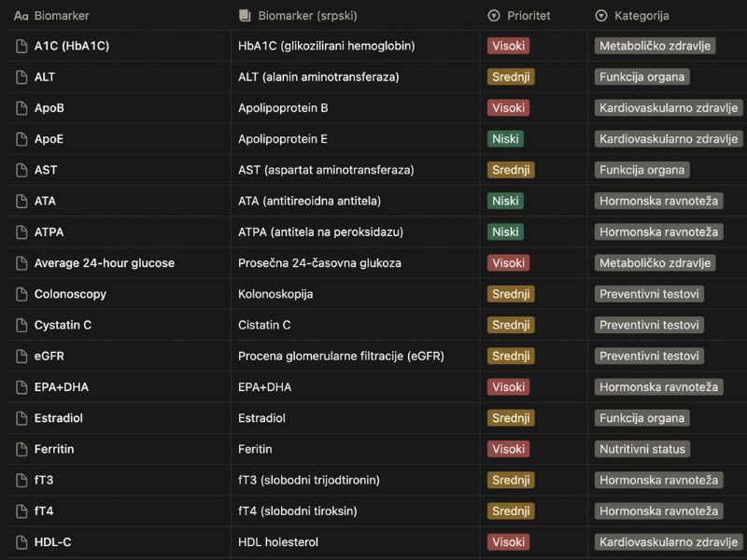
Task: Click the yellow Srednji tag for ALT
Action: click(x=511, y=77)
